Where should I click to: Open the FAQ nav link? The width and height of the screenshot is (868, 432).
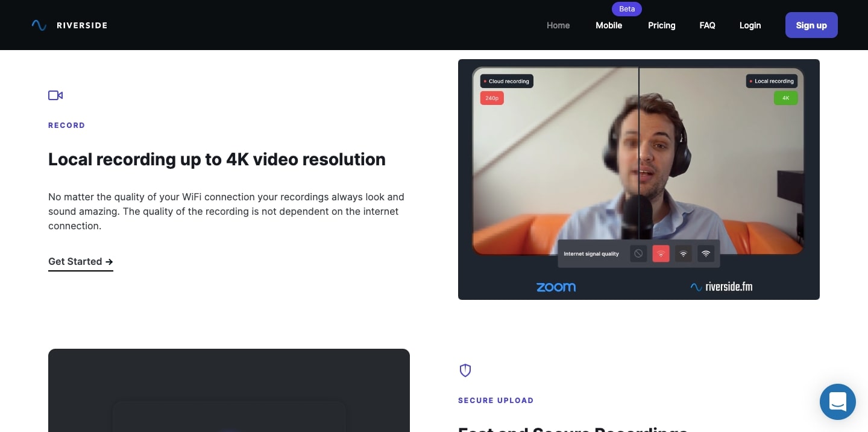tap(707, 25)
